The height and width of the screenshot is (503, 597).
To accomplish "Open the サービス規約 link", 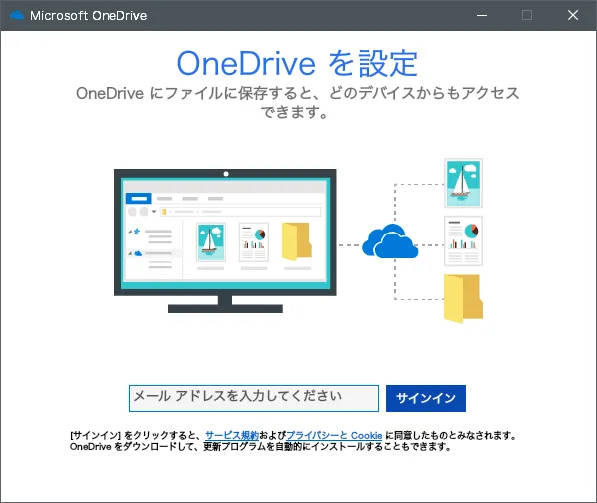I will 232,435.
